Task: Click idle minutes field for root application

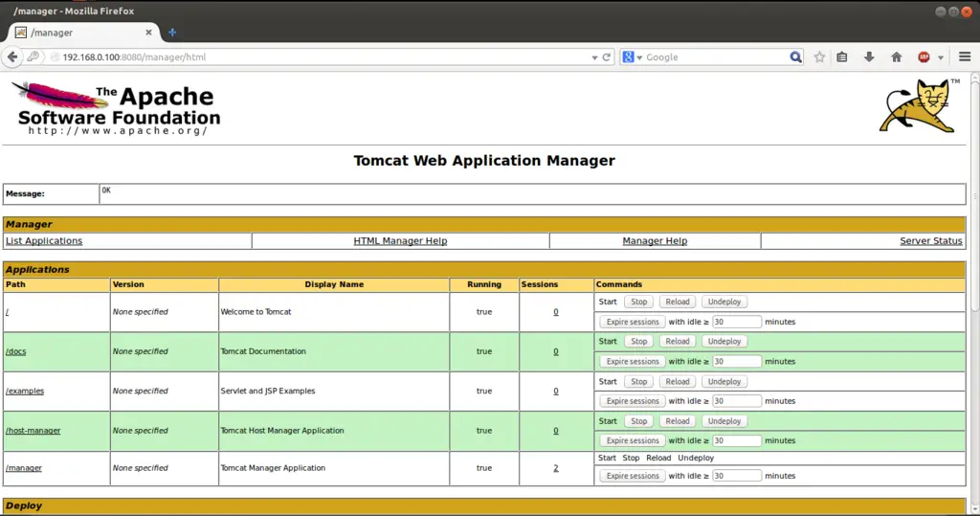Action: click(x=736, y=322)
